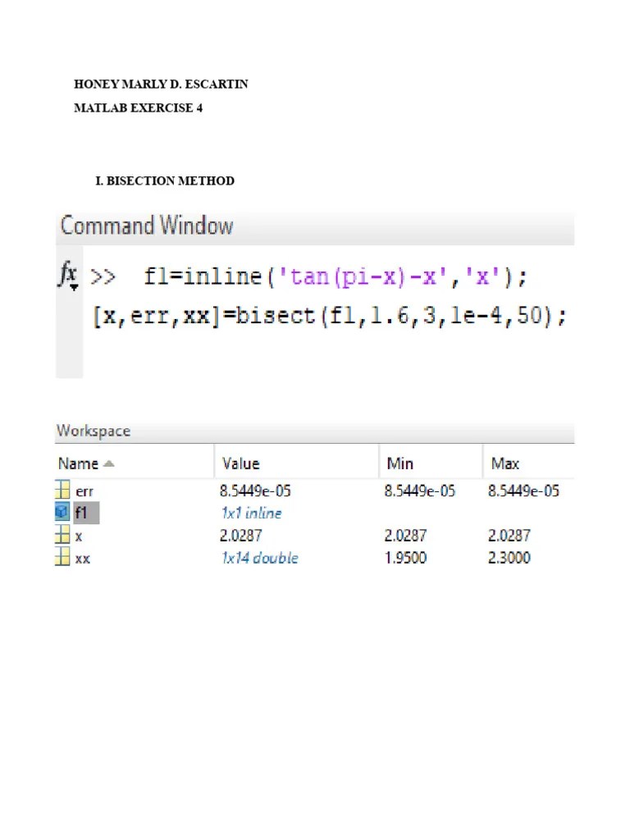Select the err variable name
This screenshot has width=630, height=840.
(x=84, y=491)
